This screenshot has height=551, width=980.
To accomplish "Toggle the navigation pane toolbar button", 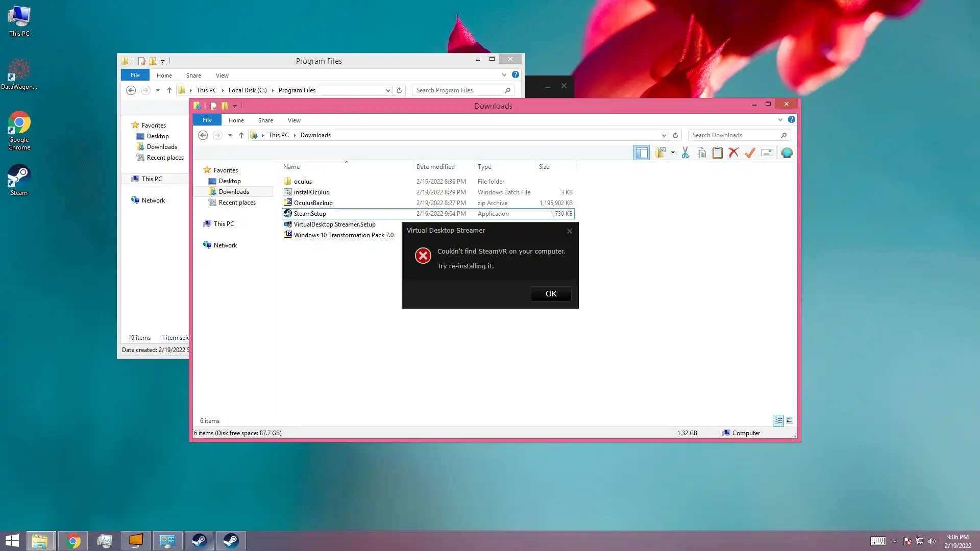I will 642,153.
